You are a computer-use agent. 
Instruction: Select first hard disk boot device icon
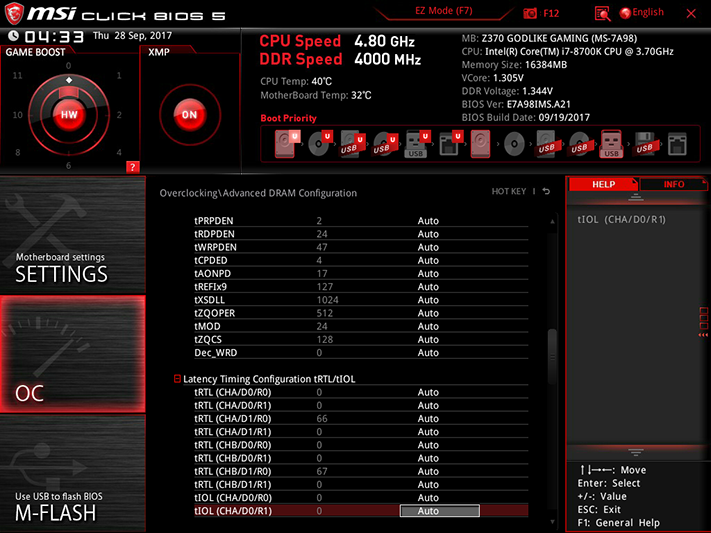tap(287, 144)
